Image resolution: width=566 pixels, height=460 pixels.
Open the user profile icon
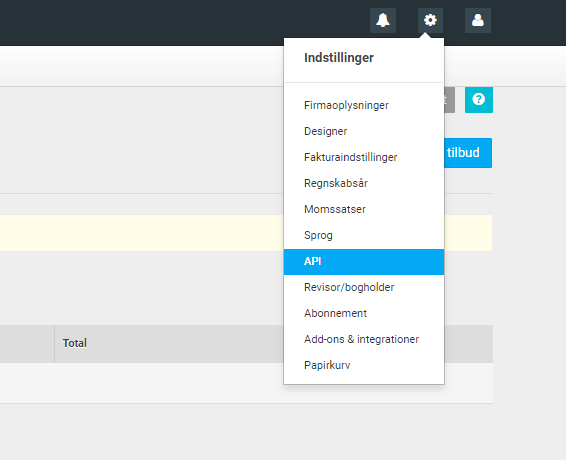pyautogui.click(x=478, y=20)
